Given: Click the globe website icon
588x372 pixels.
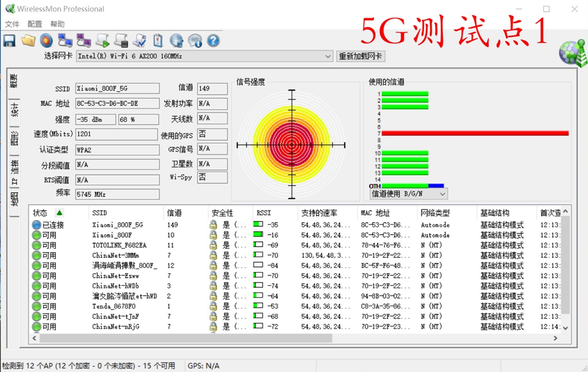Looking at the screenshot, I should tap(175, 40).
